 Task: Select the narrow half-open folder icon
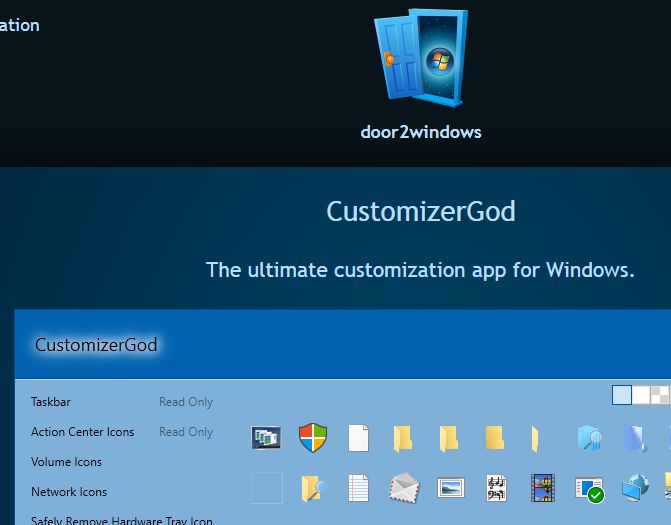pos(535,439)
